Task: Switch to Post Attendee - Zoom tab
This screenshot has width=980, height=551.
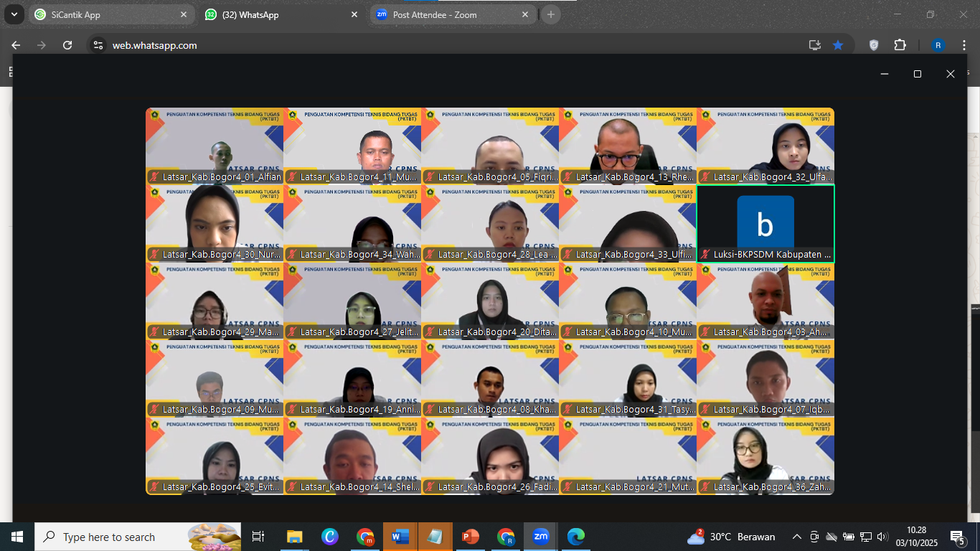Action: [x=452, y=14]
